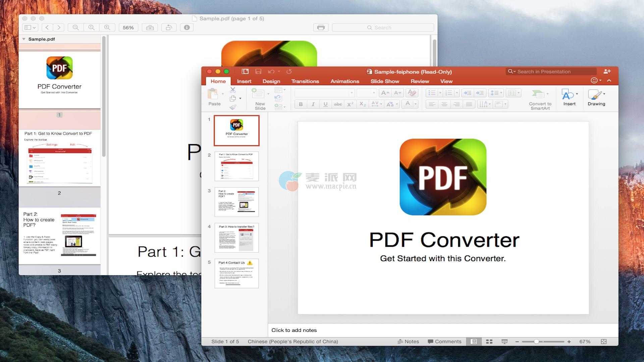Open the Preview sidebar view dropdown

tap(30, 27)
